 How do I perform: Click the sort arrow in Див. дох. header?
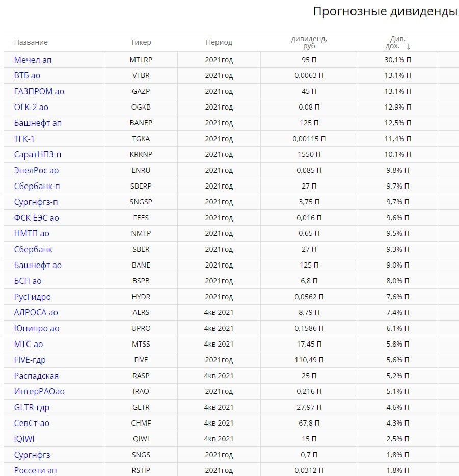(x=408, y=47)
